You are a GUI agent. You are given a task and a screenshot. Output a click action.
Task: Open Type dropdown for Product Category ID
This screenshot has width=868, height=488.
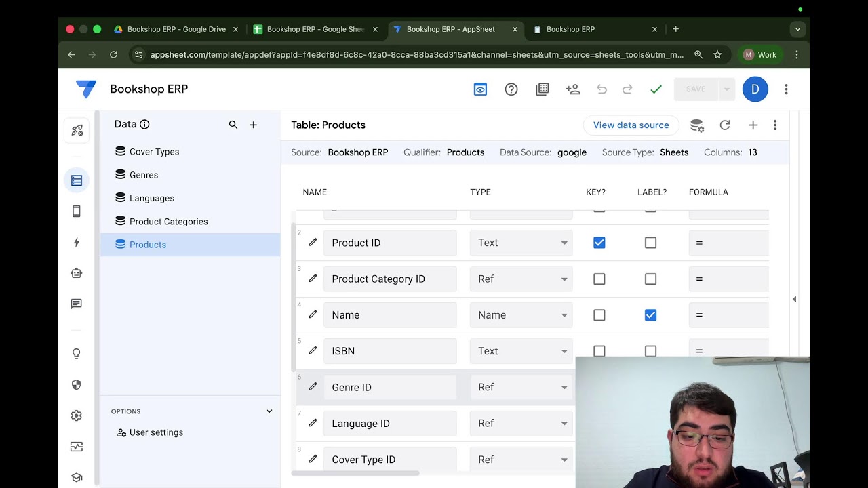521,279
